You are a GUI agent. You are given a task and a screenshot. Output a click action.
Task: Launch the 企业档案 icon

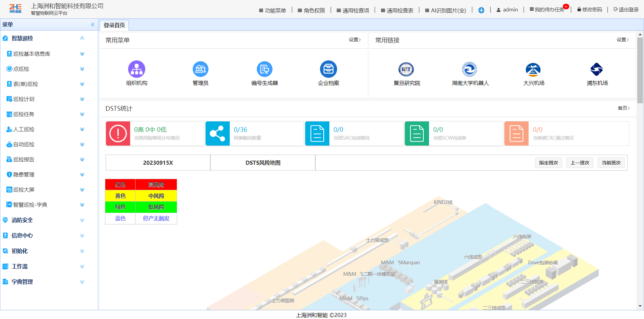click(328, 69)
